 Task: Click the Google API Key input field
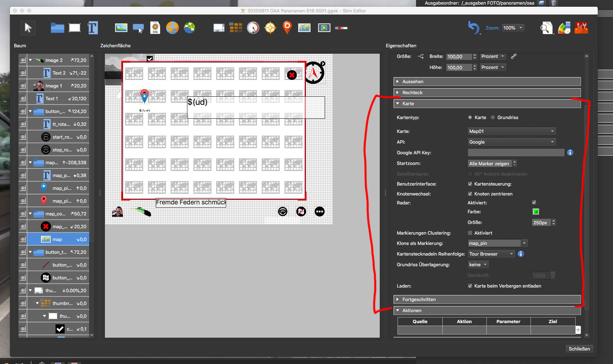click(x=516, y=152)
